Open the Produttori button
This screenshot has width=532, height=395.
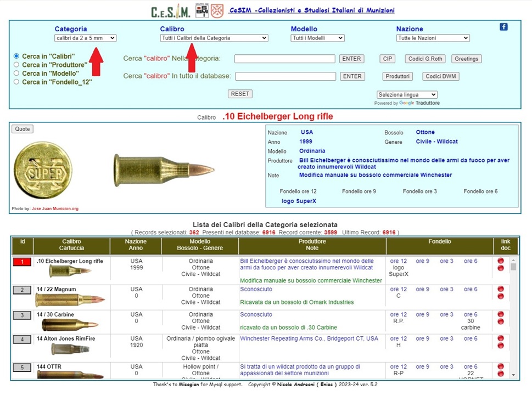(397, 76)
